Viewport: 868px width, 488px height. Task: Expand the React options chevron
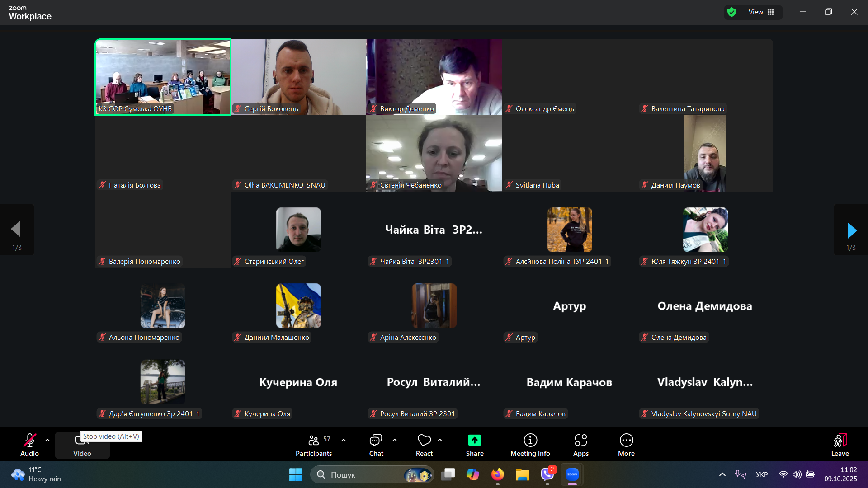coord(440,440)
